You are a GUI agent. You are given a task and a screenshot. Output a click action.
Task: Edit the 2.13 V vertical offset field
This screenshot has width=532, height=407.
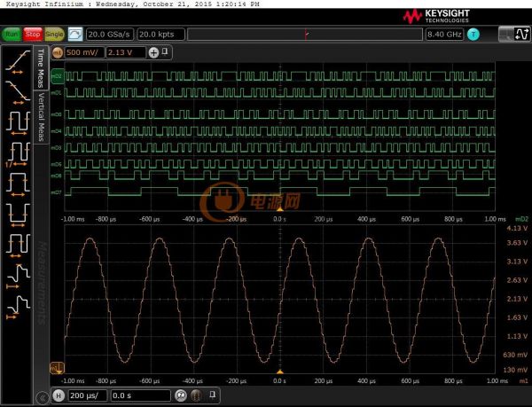126,52
